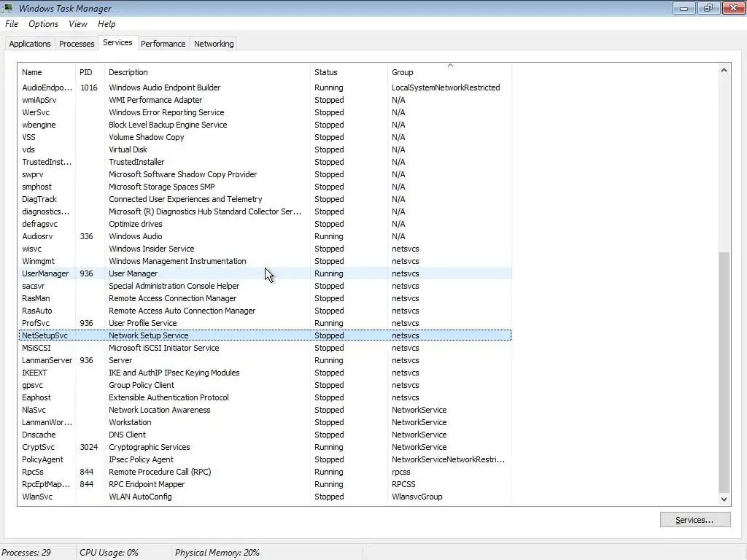
Task: Click the Services... button
Action: coord(695,520)
